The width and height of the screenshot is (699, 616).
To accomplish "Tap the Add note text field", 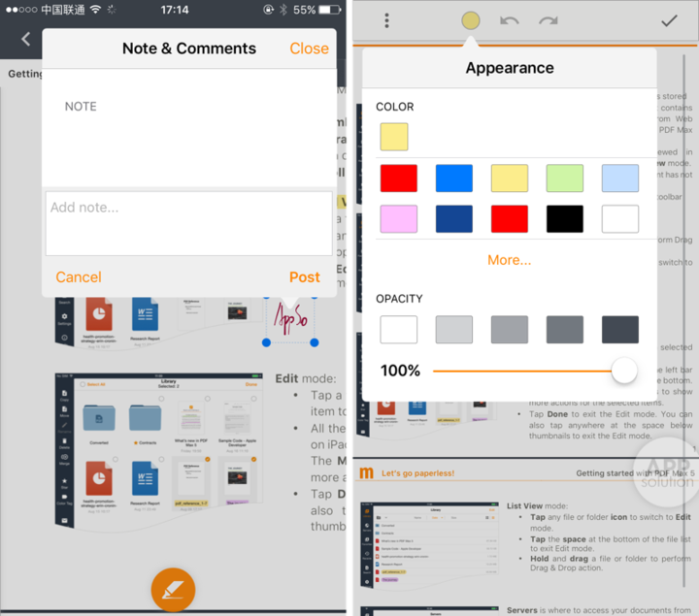I will point(188,223).
